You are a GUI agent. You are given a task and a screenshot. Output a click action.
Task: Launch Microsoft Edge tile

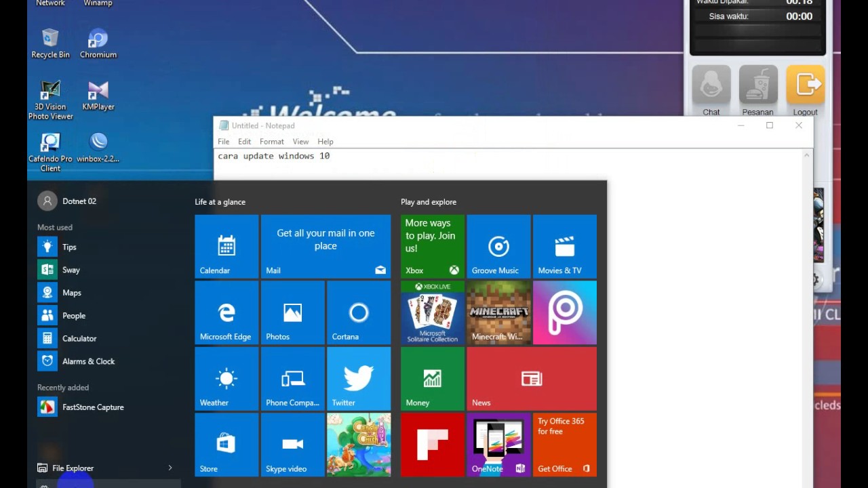226,312
